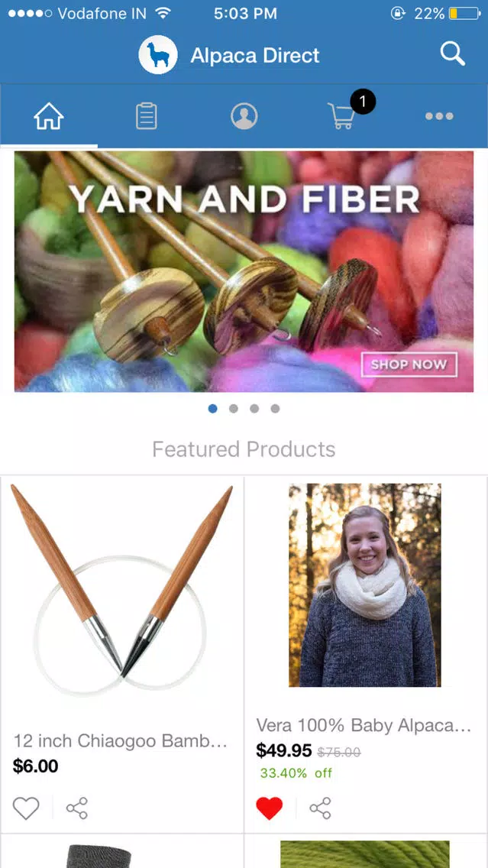The width and height of the screenshot is (488, 868).
Task: Favorite the Chiaogoo Bamboo needles with heart
Action: point(26,808)
